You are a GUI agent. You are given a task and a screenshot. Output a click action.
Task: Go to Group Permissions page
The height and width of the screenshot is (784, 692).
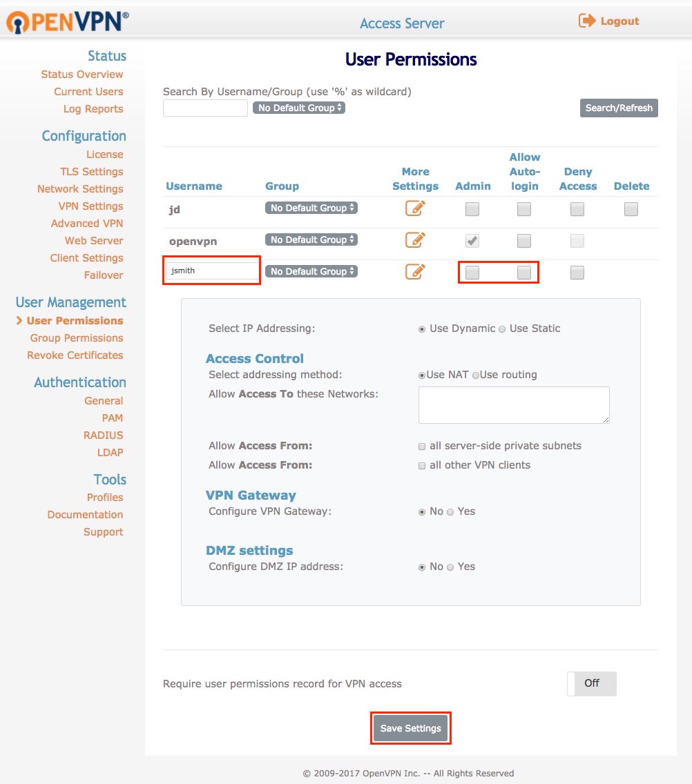point(77,338)
